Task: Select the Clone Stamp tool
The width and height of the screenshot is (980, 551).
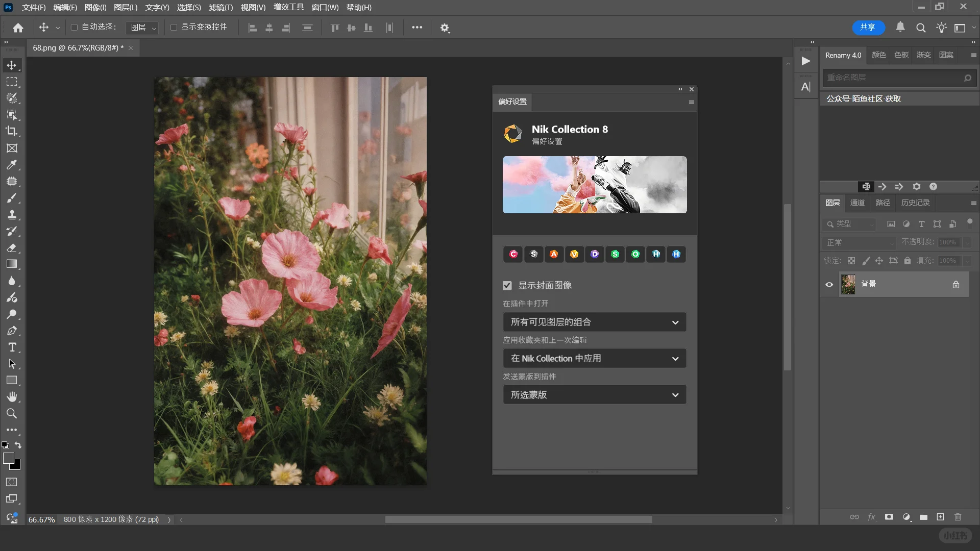Action: click(11, 214)
